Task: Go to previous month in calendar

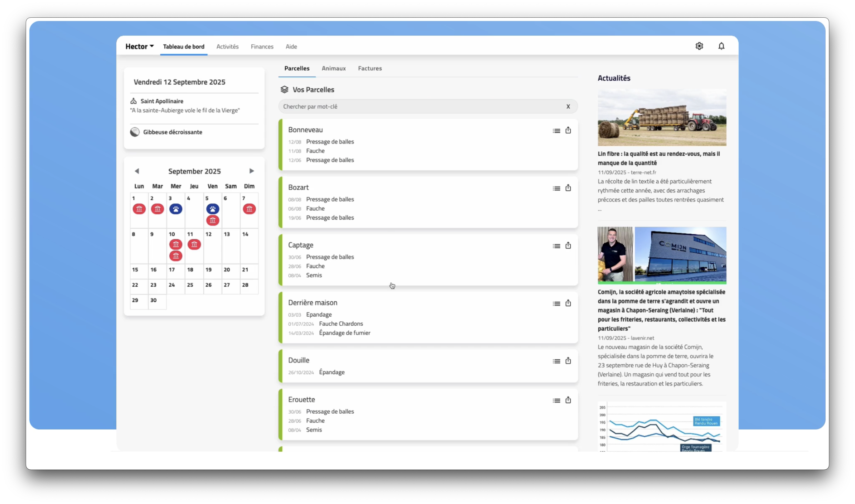Action: click(137, 171)
